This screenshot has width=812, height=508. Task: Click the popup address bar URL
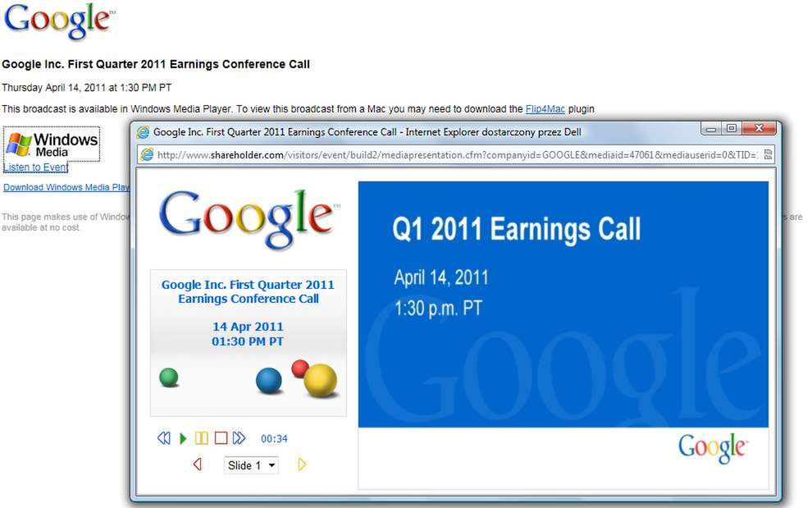pos(457,155)
